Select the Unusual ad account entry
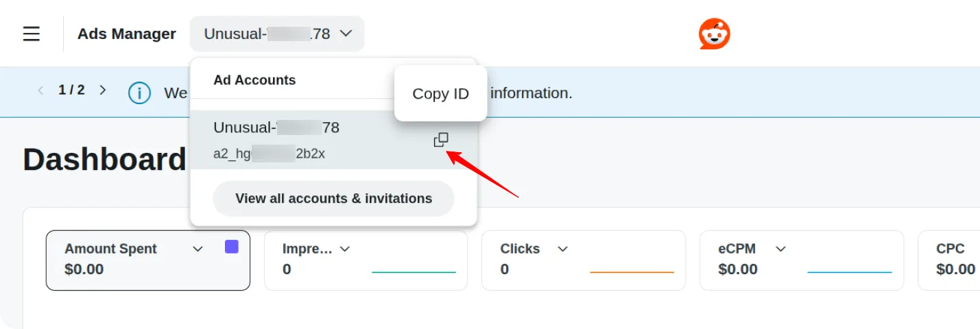980x329 pixels. click(309, 140)
